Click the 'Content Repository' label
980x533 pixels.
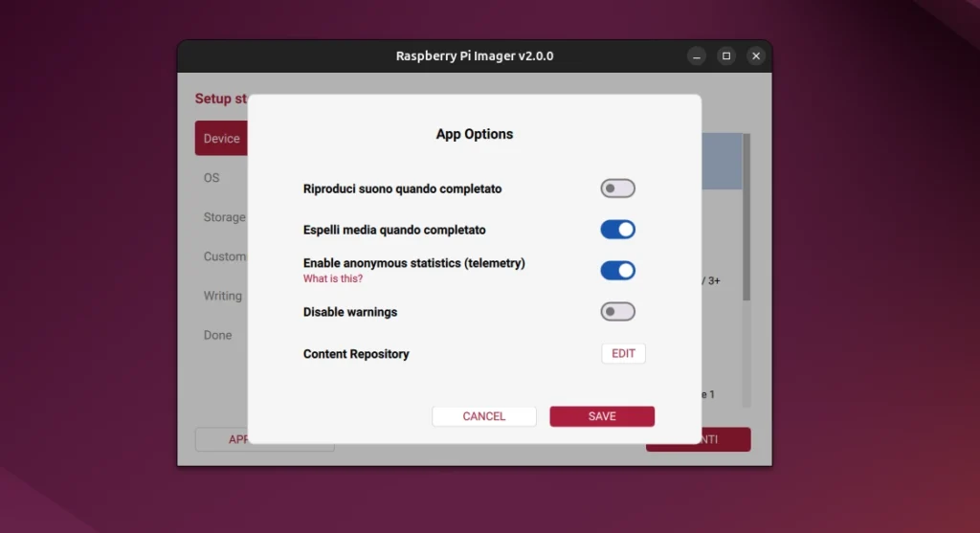click(x=356, y=354)
